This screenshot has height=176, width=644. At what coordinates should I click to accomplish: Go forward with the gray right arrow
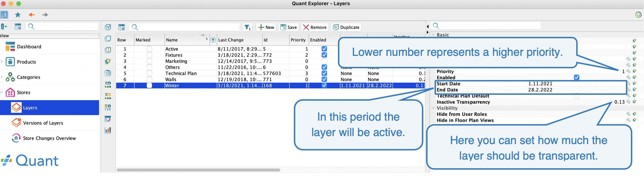pos(45,15)
